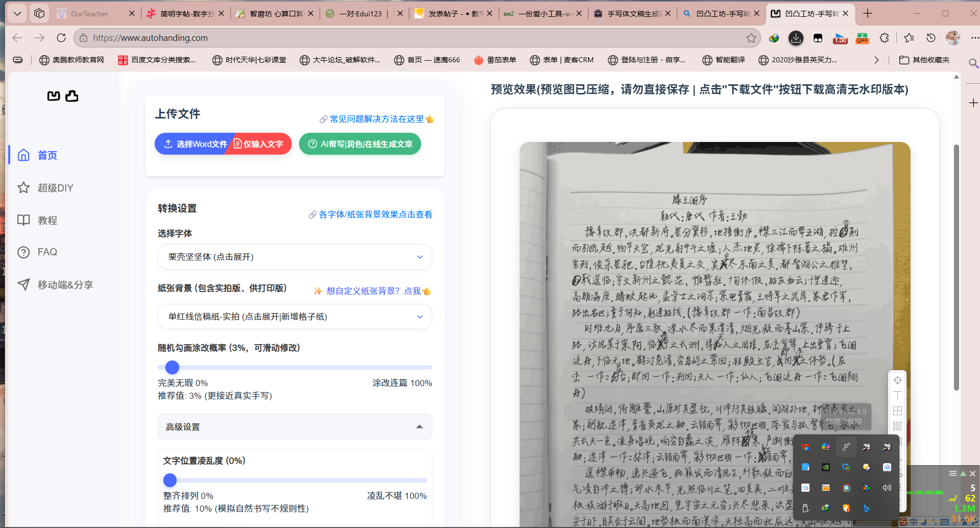This screenshot has width=980, height=528.
Task: Click the 移动端&分享 paper plane icon
Action: pos(23,284)
